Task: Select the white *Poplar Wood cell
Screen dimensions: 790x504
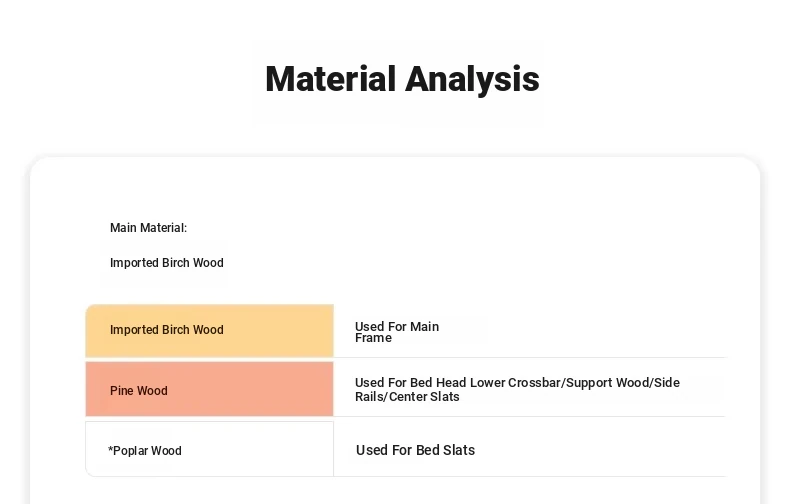Action: tap(210, 449)
